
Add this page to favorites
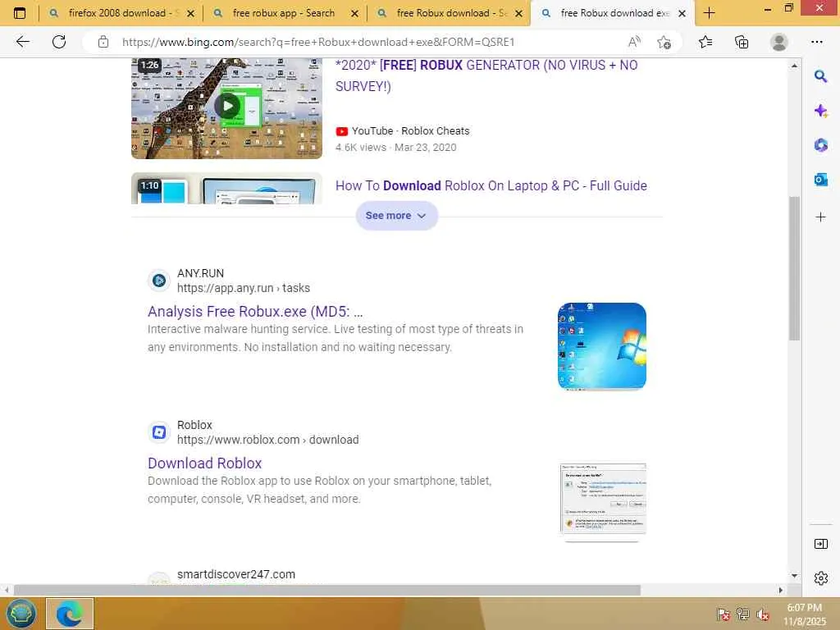point(664,42)
